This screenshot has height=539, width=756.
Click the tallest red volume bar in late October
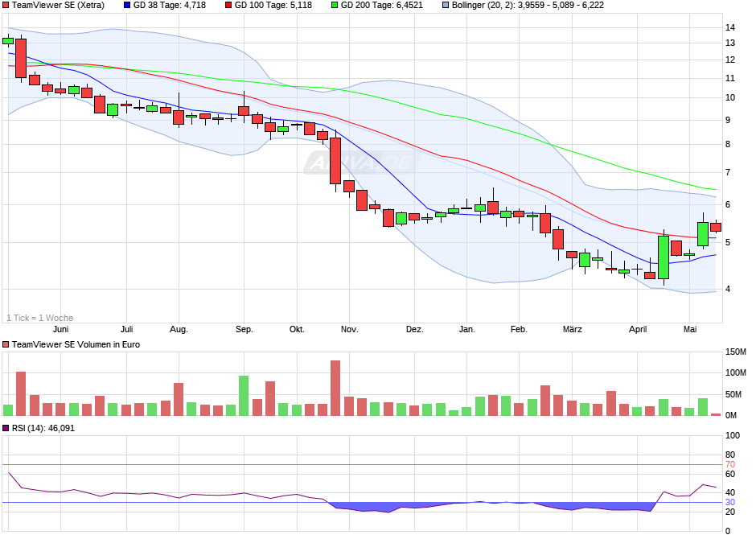click(x=335, y=388)
